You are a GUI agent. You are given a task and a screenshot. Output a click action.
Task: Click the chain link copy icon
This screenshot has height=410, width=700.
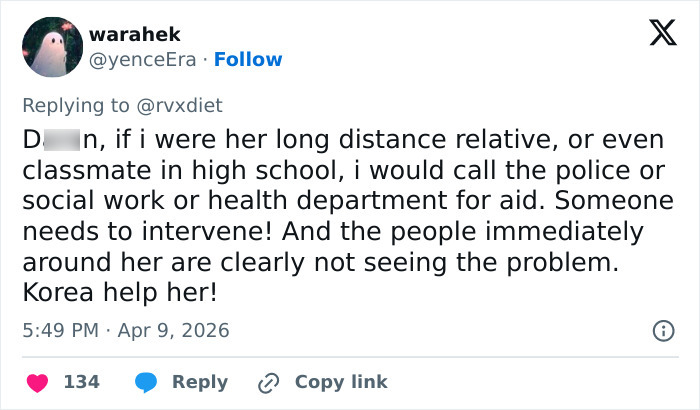[x=268, y=382]
